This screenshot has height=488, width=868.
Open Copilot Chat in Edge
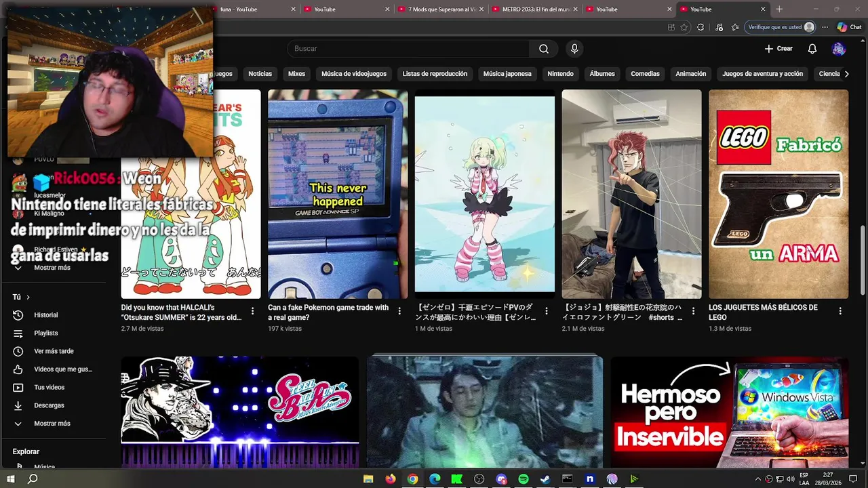[850, 27]
